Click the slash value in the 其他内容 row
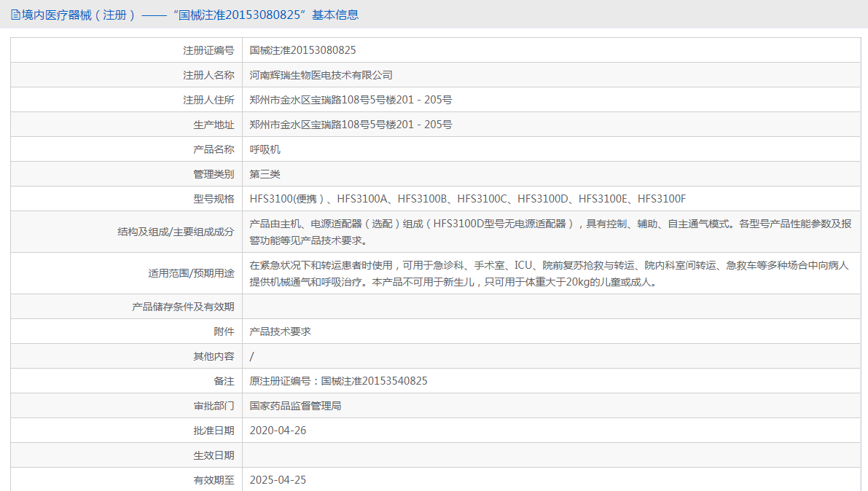Image resolution: width=868 pixels, height=491 pixels. tap(252, 356)
